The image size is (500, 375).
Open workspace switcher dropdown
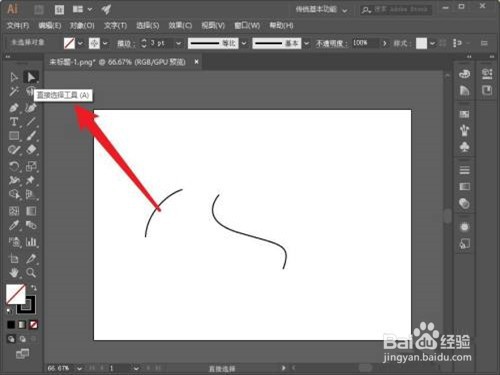[x=322, y=9]
